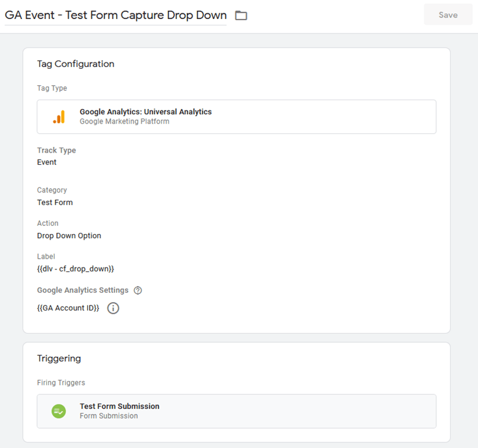
Task: Click the Google Marketing Platform subtitle
Action: (x=124, y=121)
